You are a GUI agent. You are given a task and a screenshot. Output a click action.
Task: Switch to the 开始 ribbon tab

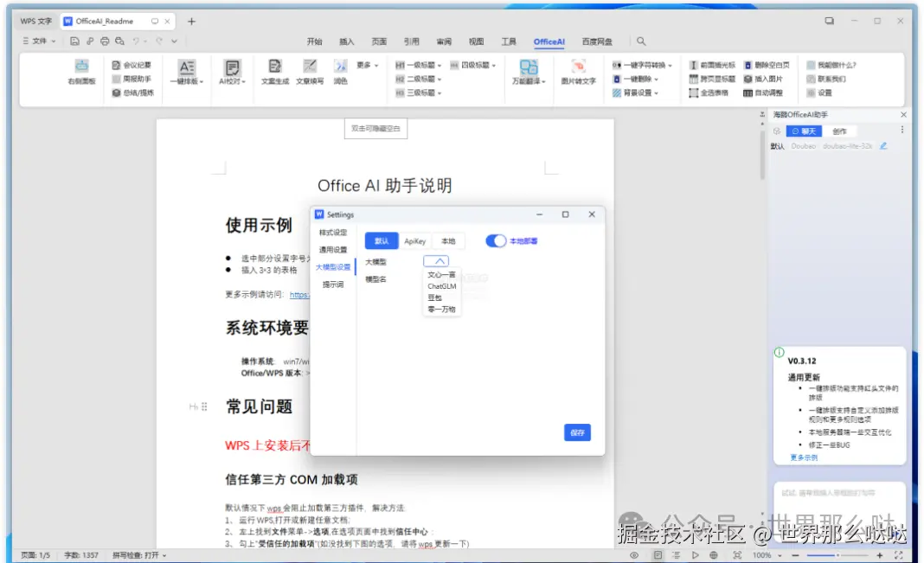(314, 42)
